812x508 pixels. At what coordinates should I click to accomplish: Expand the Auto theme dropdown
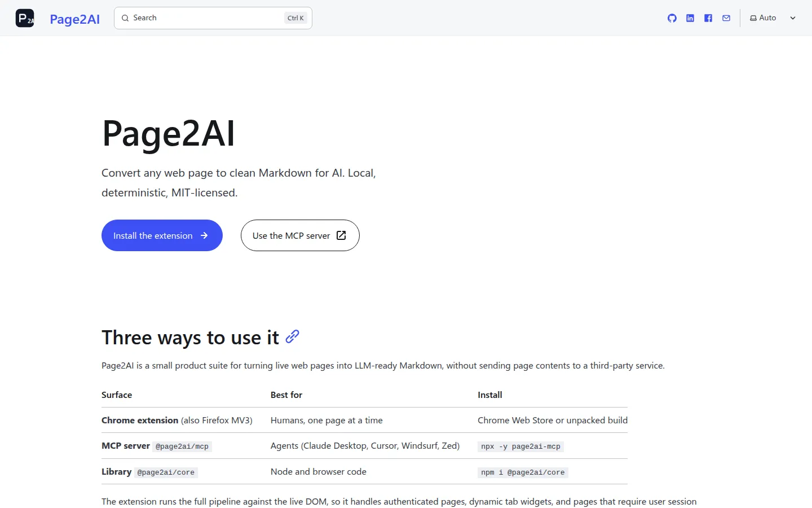pyautogui.click(x=773, y=18)
